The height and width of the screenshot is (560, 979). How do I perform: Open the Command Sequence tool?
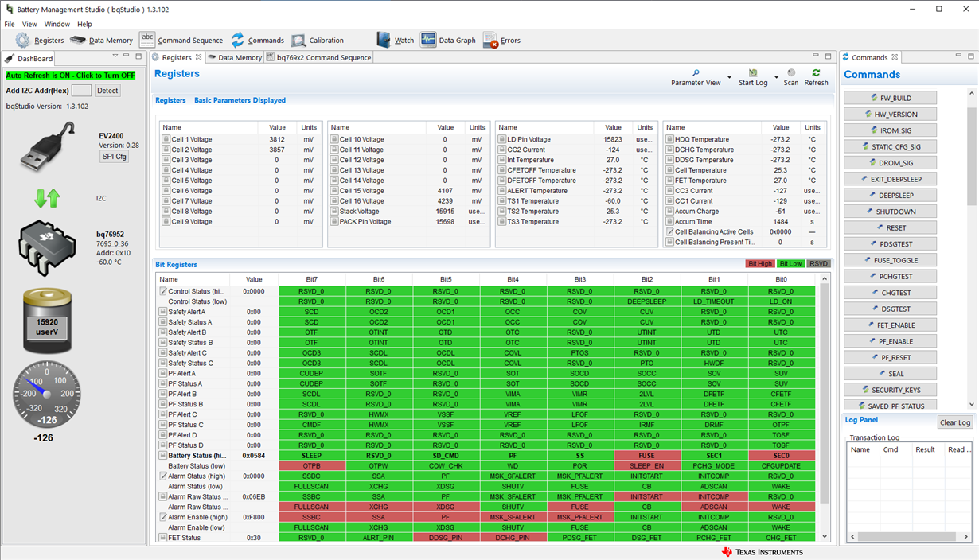pyautogui.click(x=181, y=41)
